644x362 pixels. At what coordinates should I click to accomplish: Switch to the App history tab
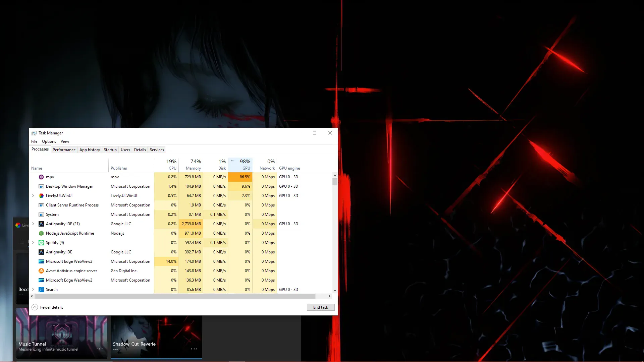tap(90, 150)
